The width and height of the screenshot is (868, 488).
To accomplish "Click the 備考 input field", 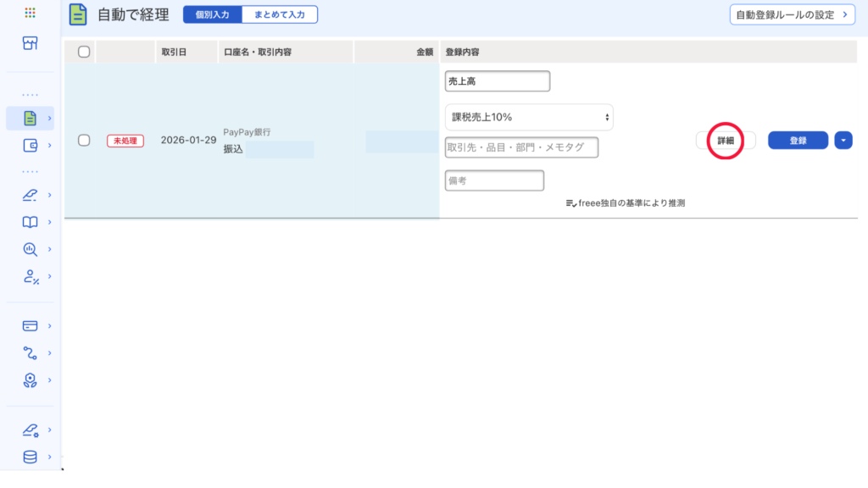I will pos(494,180).
